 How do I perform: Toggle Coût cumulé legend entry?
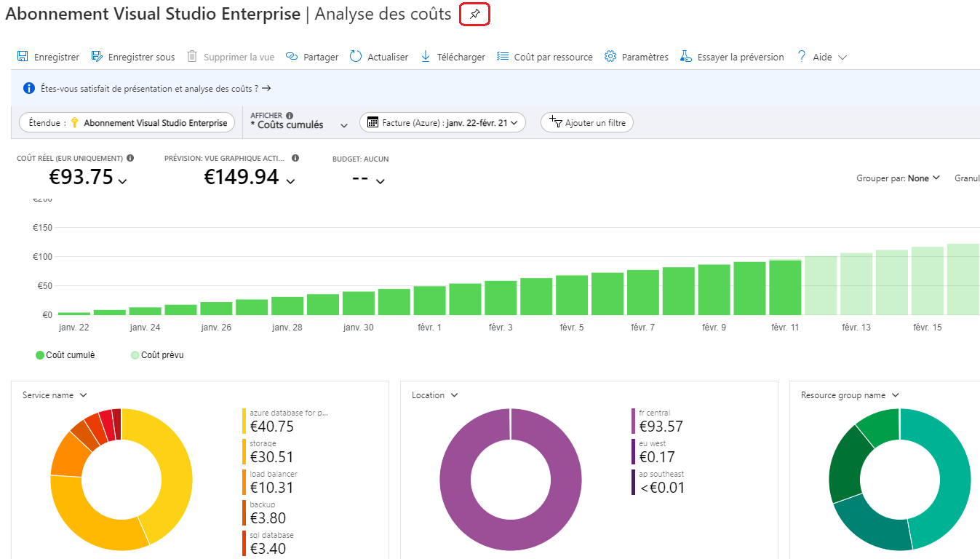[x=65, y=355]
